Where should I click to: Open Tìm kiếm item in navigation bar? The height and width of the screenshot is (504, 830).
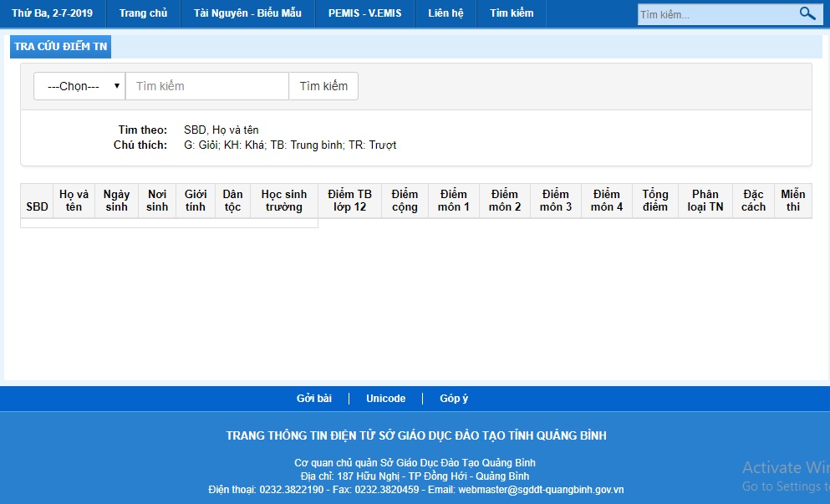(x=512, y=13)
